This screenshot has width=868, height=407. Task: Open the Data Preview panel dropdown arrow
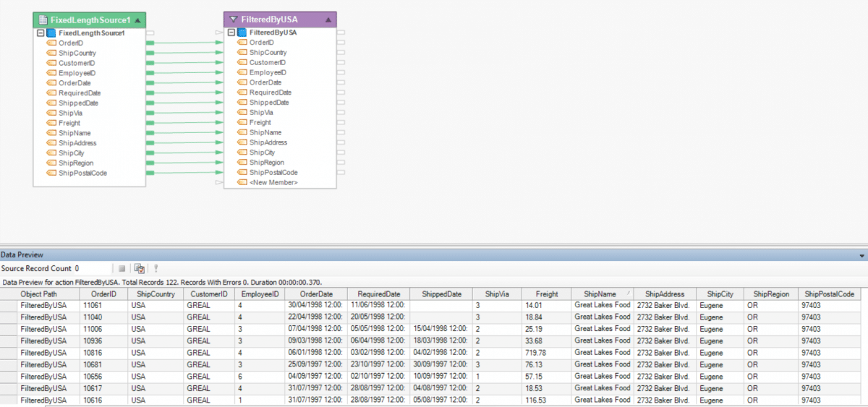tap(861, 255)
